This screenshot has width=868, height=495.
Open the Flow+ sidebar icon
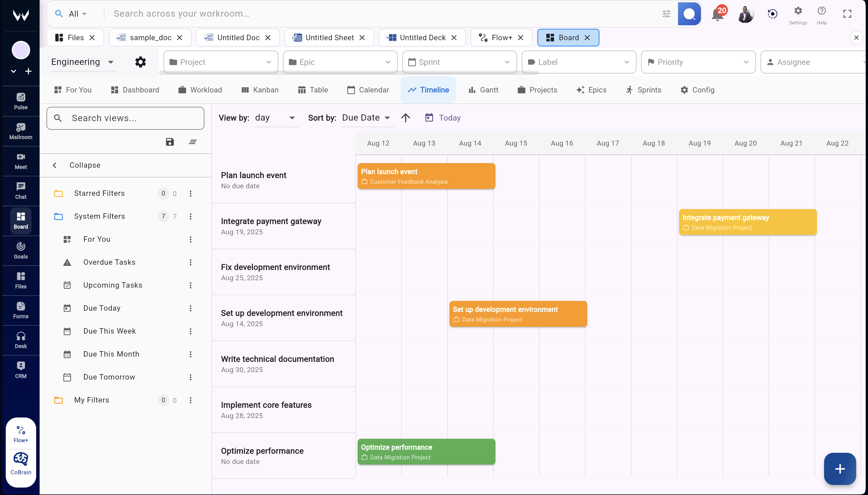[20, 432]
